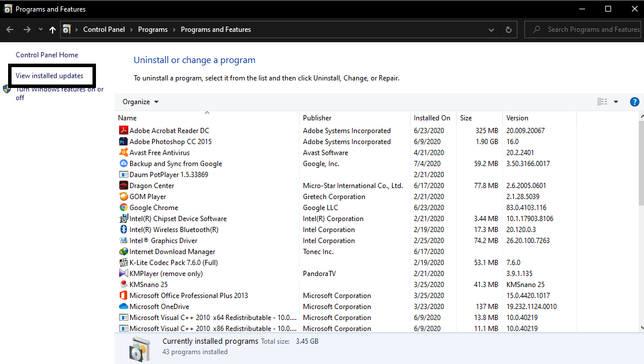The image size is (644, 364).
Task: Click the GOM Player icon
Action: coord(123,197)
